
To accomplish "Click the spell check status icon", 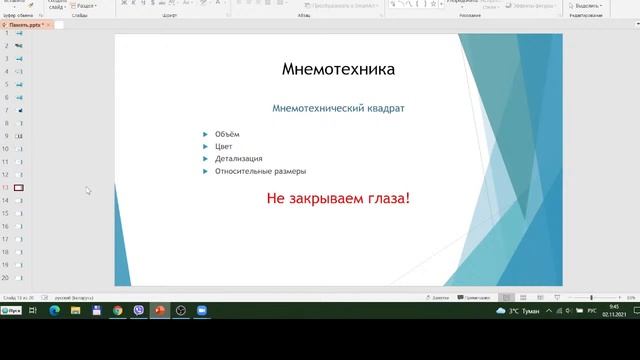I will (44, 298).
